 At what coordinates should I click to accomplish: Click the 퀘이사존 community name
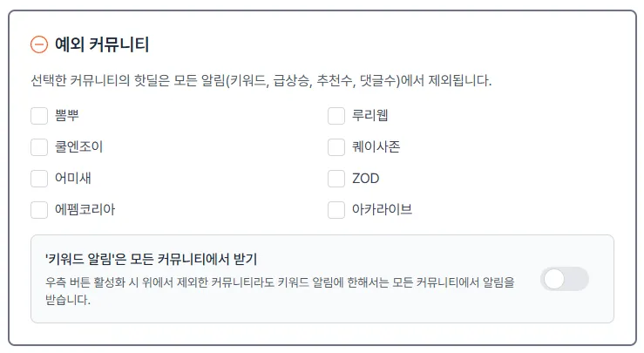[376, 147]
